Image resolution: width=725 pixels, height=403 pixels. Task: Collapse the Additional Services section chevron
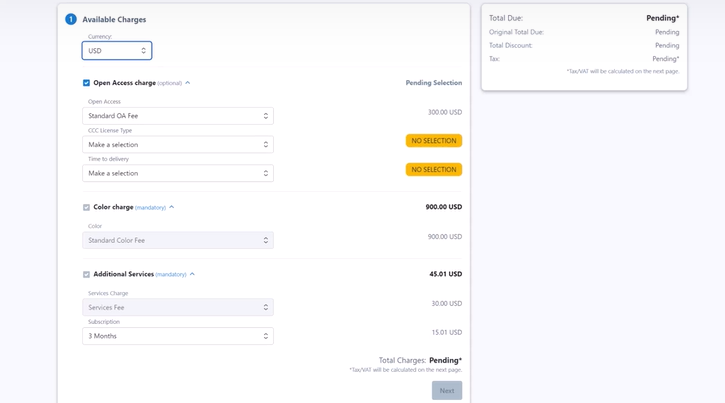[192, 274]
